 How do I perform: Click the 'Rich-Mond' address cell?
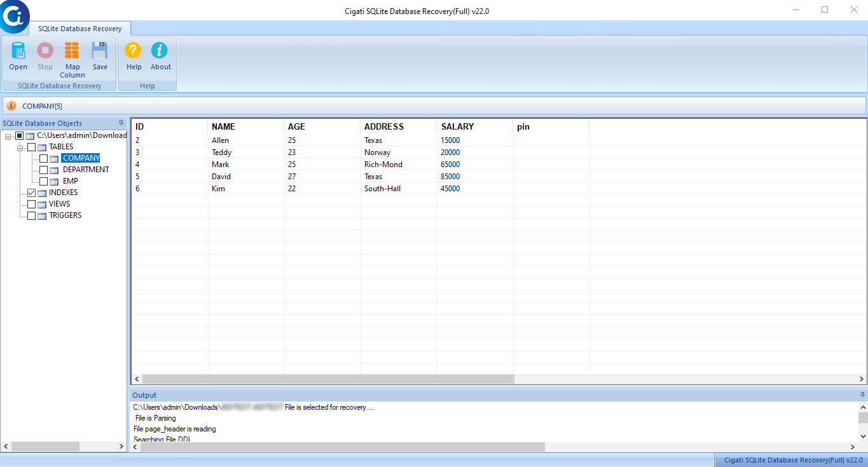[399, 165]
